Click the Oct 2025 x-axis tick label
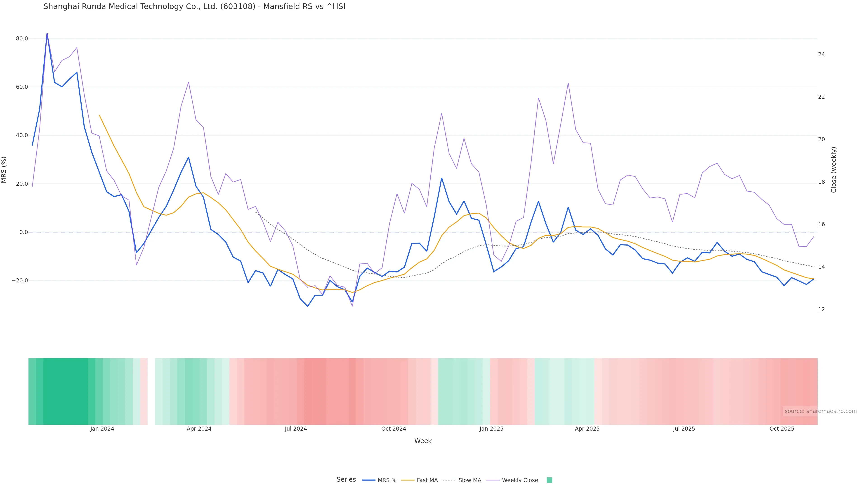The image size is (868, 488). pos(782,429)
